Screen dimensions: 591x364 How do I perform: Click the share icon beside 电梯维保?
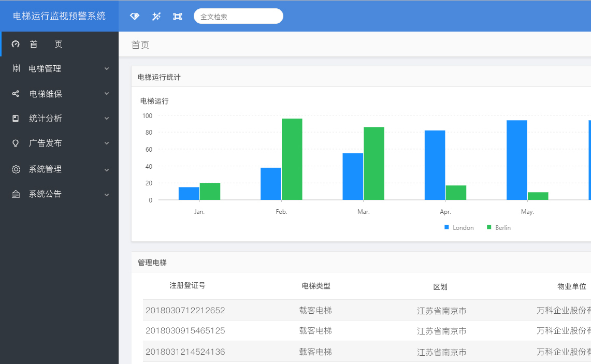click(16, 94)
